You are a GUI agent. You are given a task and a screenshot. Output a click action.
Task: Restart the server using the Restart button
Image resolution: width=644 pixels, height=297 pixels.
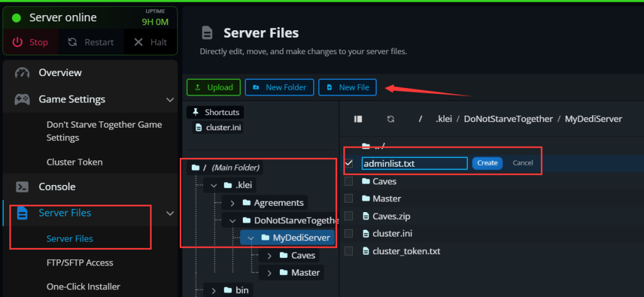(91, 42)
